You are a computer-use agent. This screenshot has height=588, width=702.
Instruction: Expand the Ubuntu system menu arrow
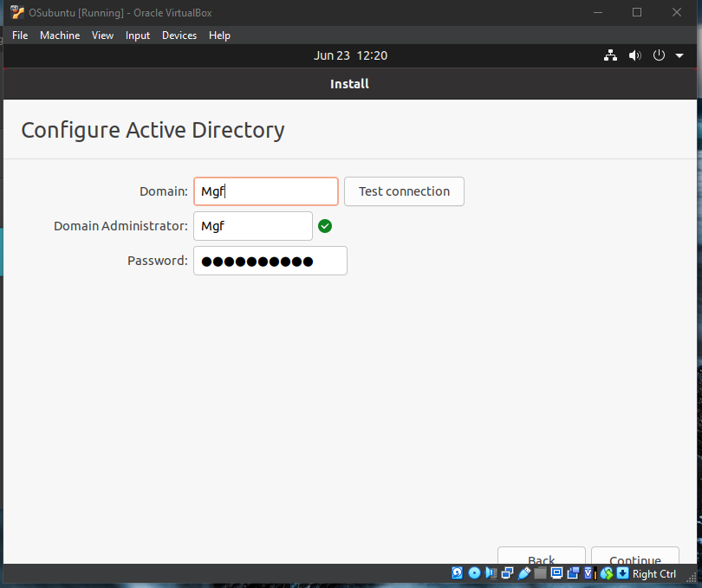[679, 55]
